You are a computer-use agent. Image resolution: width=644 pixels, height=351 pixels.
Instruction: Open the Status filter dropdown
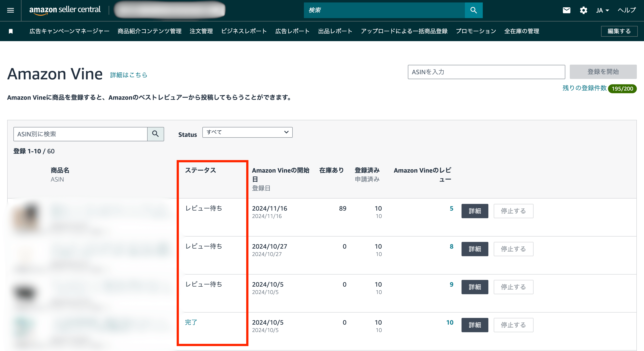tap(247, 132)
